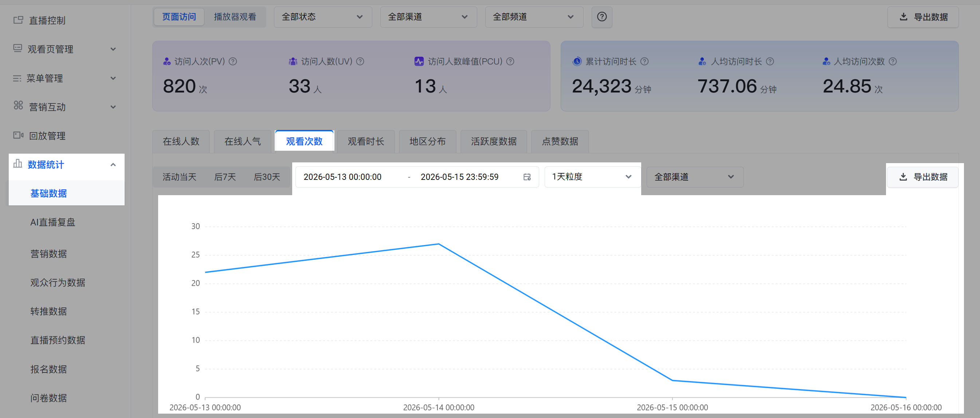Click the help icon next to 全部频道
This screenshot has height=418, width=980.
[601, 17]
